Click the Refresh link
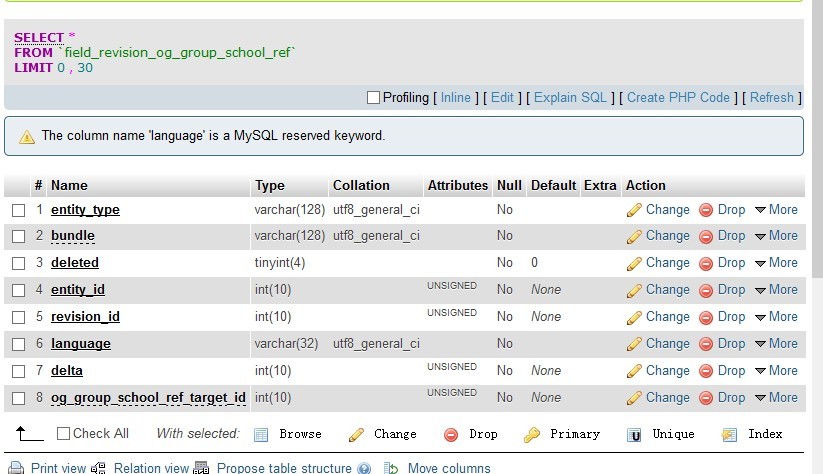 pyautogui.click(x=772, y=98)
